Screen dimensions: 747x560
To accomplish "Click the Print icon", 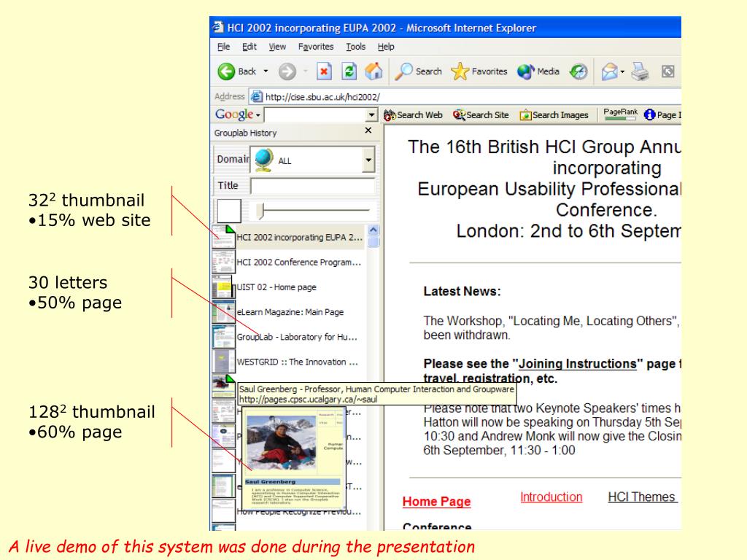I will pyautogui.click(x=640, y=71).
